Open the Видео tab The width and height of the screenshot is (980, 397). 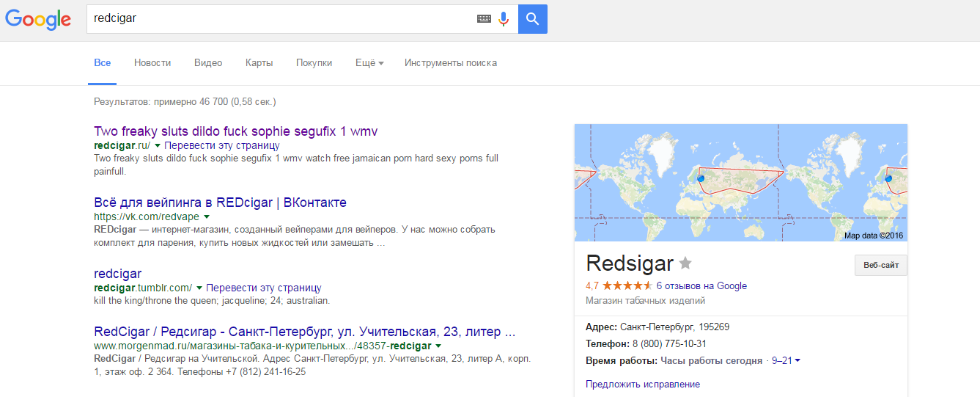tap(208, 63)
